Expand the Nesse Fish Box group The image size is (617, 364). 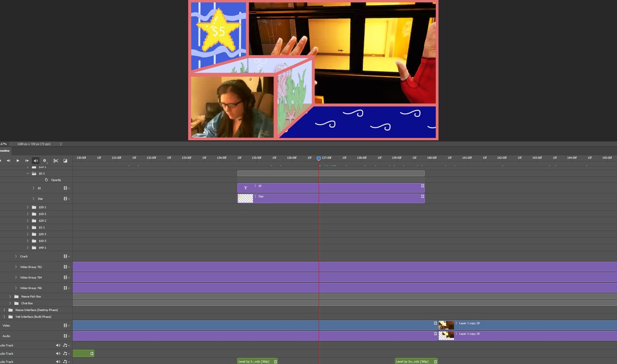coord(10,297)
